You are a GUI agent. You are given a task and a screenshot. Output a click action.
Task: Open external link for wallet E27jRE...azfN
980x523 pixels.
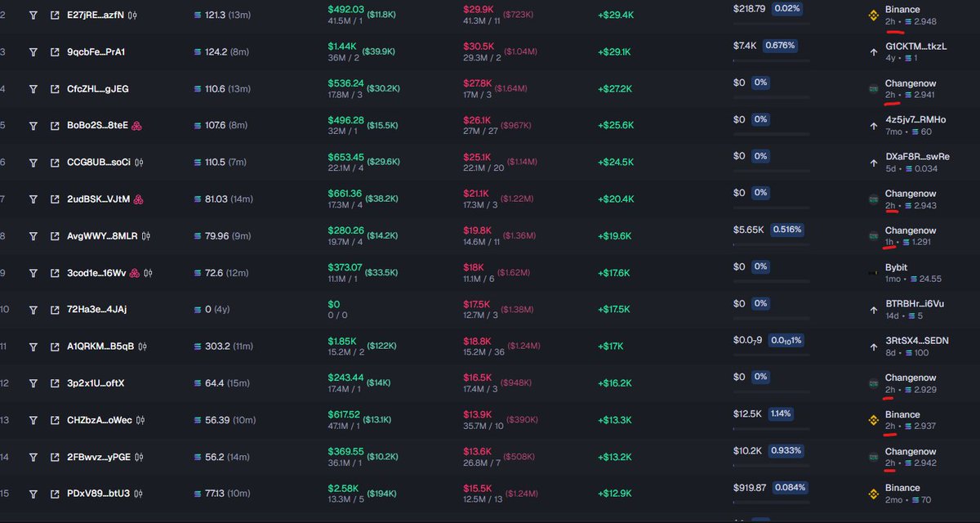(55, 15)
